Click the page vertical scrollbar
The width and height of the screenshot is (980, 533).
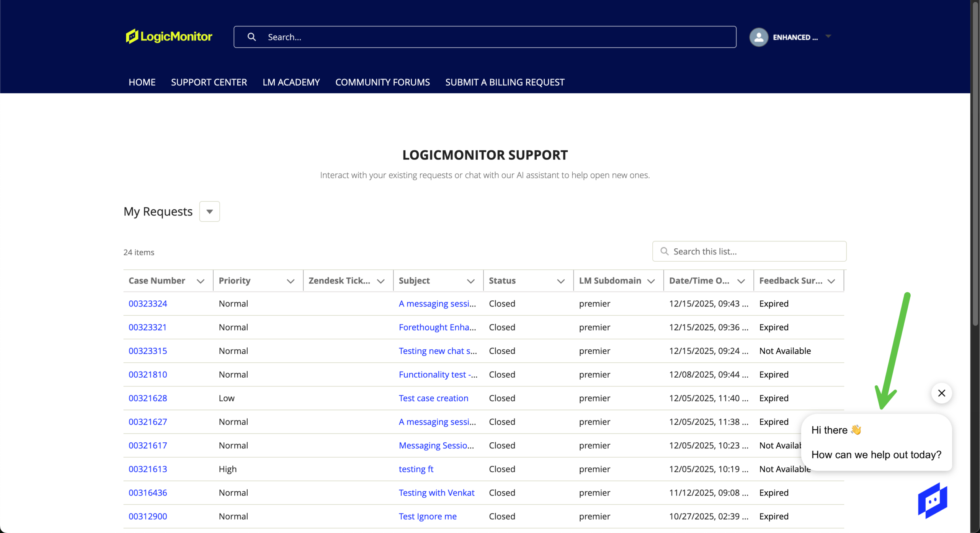[975, 165]
